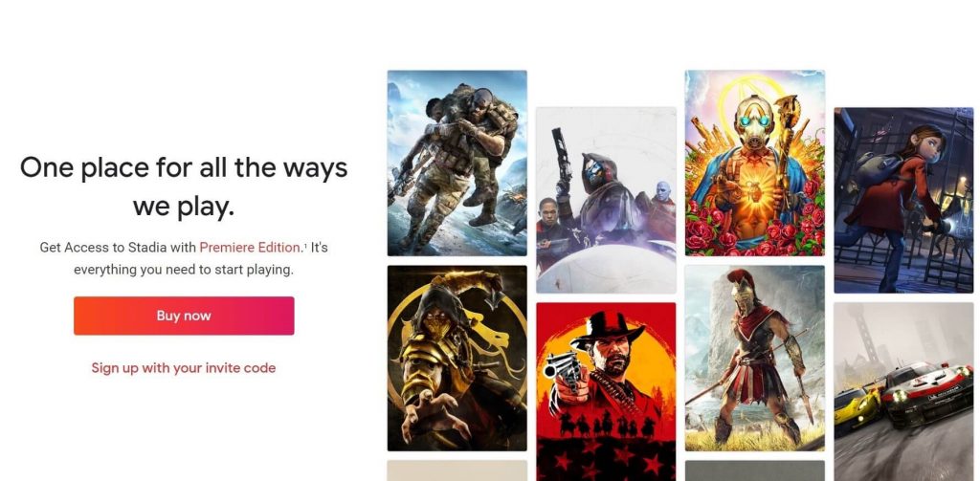
Task: Follow Sign up with your invite code link
Action: pos(184,368)
